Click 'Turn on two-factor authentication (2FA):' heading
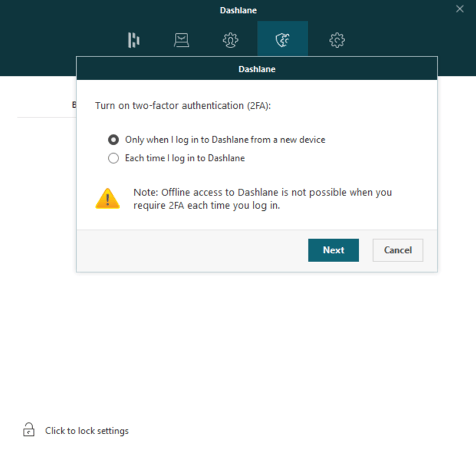The width and height of the screenshot is (476, 458). click(x=183, y=106)
